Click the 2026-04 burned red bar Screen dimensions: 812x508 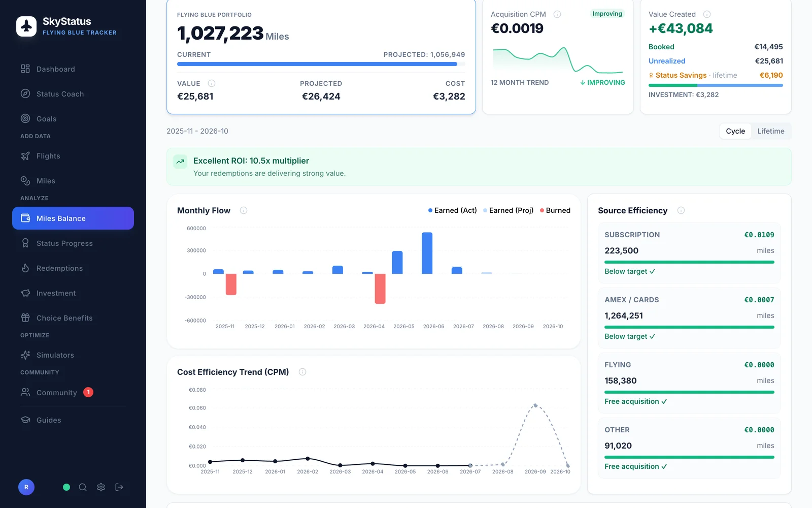(380, 289)
